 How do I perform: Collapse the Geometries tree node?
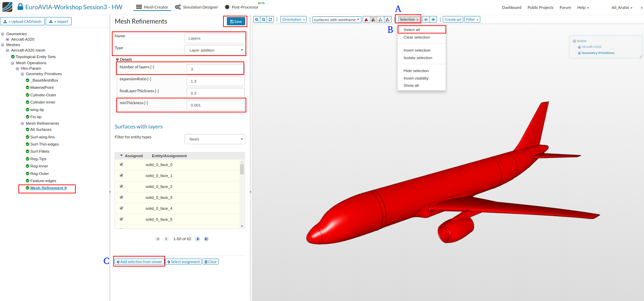pos(3,34)
